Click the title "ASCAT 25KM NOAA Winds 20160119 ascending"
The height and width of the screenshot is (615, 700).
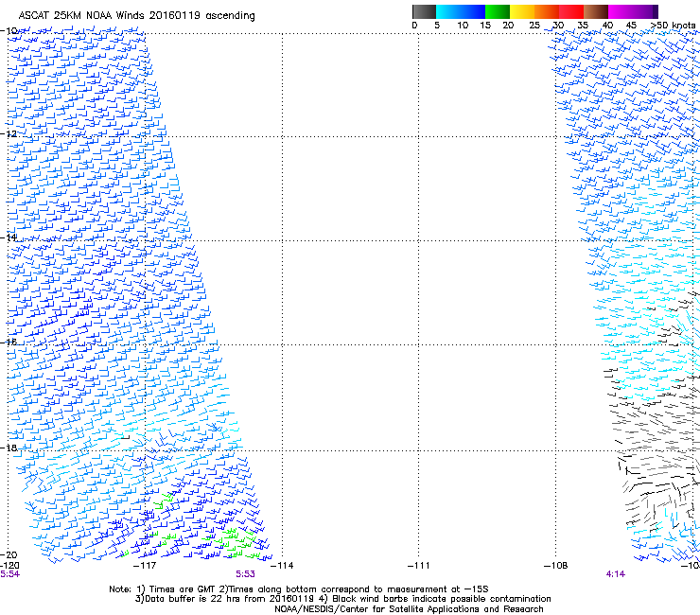coord(136,16)
